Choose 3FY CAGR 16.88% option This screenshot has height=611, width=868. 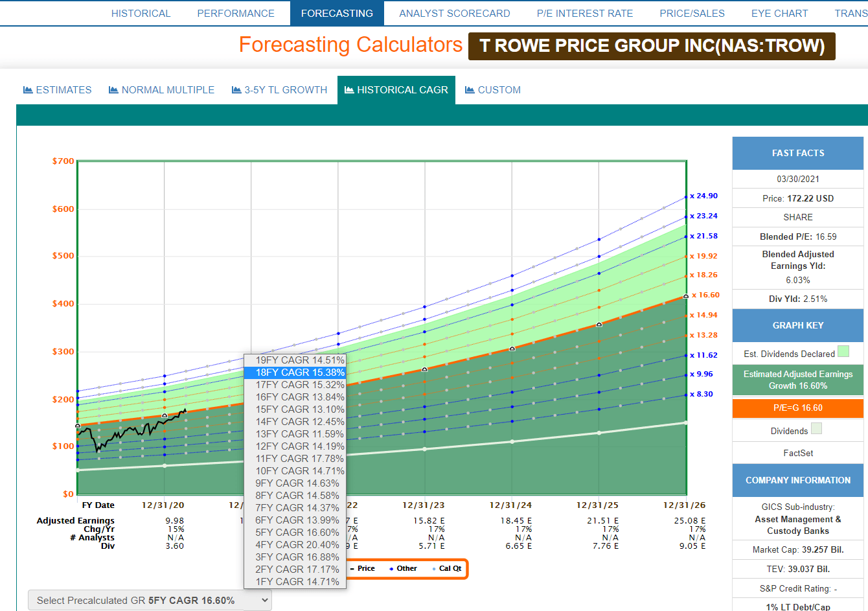click(x=295, y=557)
